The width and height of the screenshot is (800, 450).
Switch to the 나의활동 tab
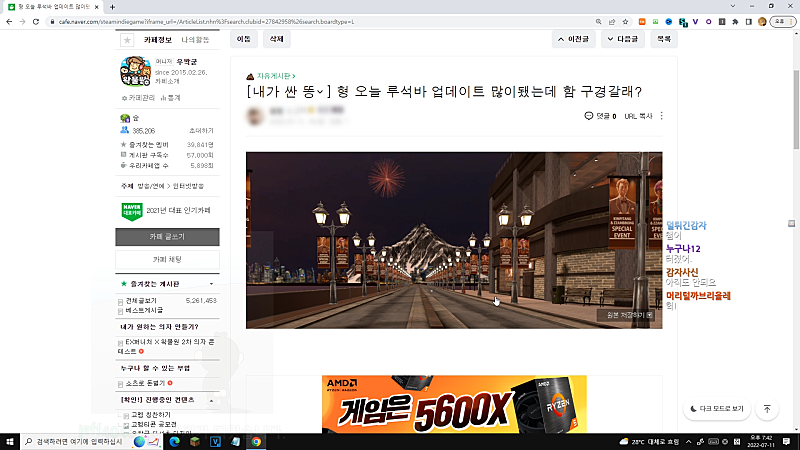click(195, 40)
